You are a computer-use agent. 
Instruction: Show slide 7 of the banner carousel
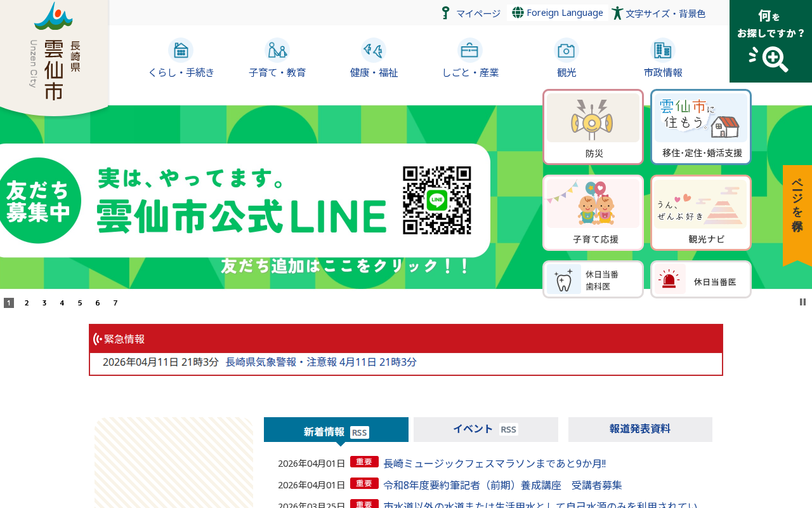click(115, 303)
